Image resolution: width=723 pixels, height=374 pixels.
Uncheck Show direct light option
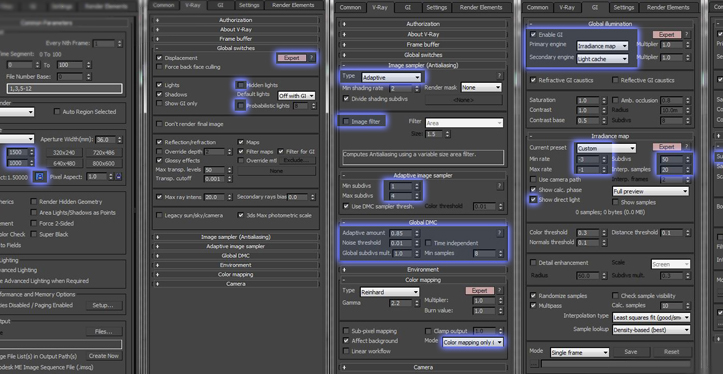tap(533, 200)
